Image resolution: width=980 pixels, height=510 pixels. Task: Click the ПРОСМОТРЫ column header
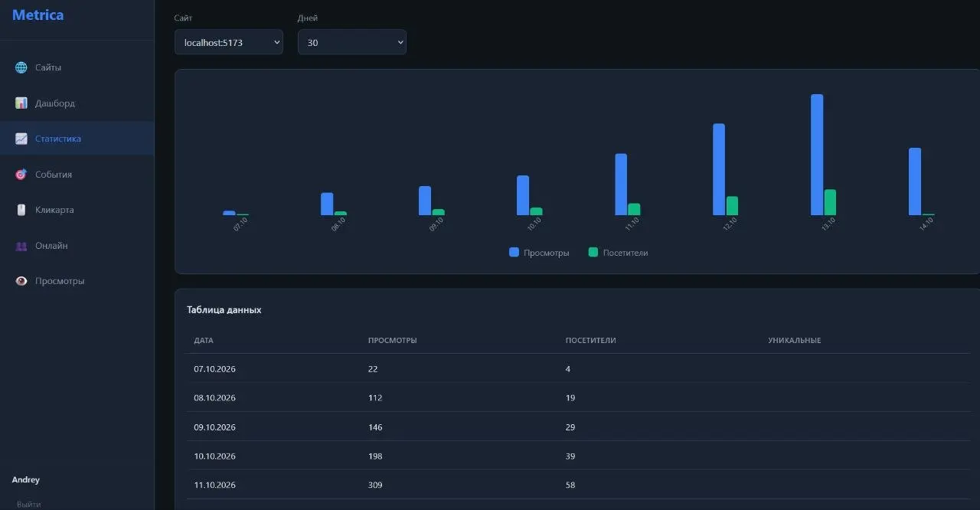click(393, 340)
